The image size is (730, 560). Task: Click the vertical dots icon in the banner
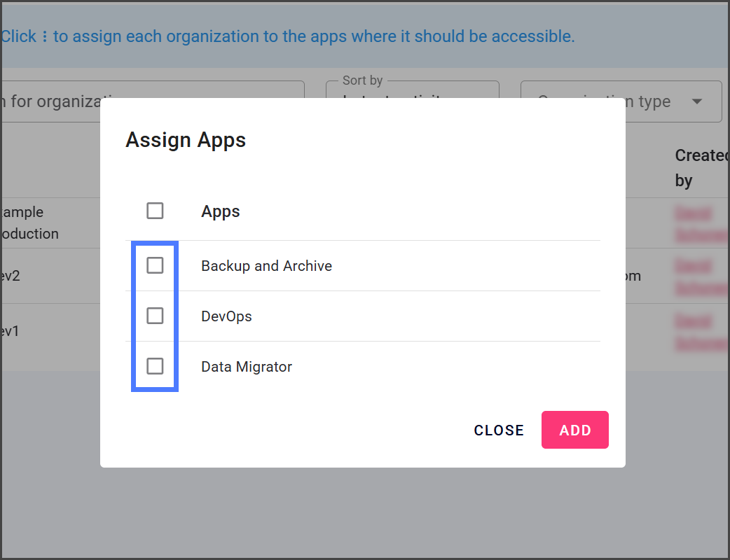[45, 37]
